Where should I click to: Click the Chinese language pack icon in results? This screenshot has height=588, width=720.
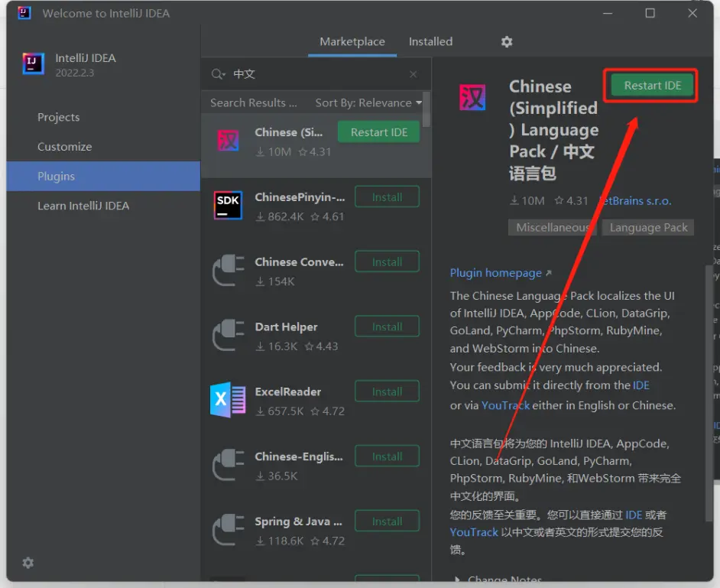229,141
